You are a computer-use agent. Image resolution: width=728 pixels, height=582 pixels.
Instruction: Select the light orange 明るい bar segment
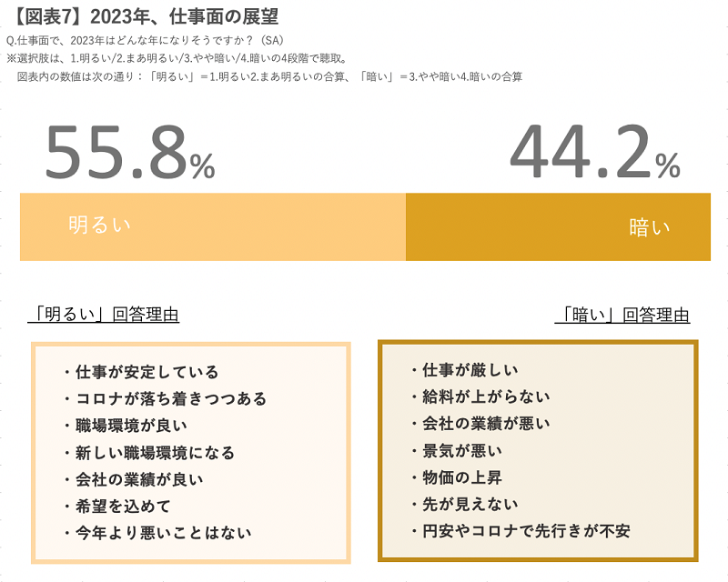pos(213,227)
